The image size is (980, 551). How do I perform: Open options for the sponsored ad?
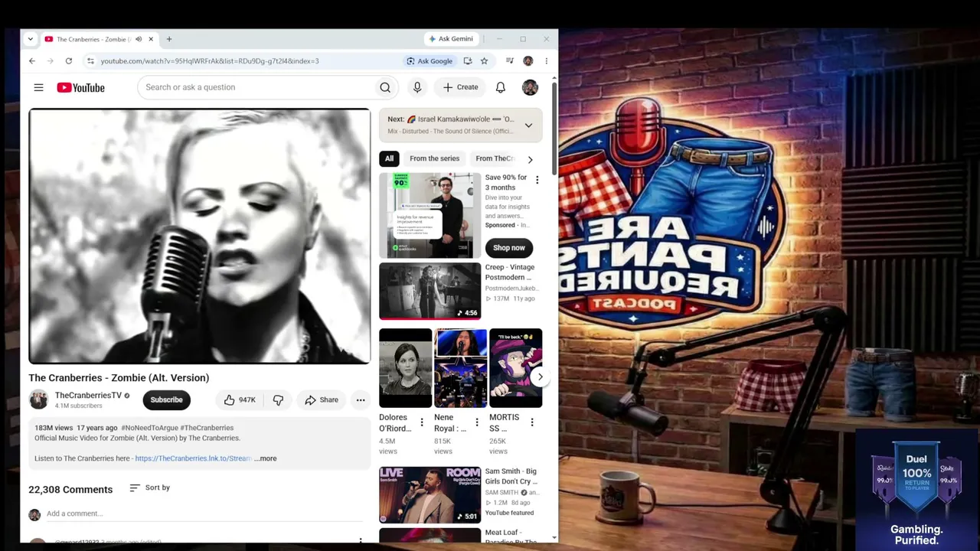click(x=537, y=180)
